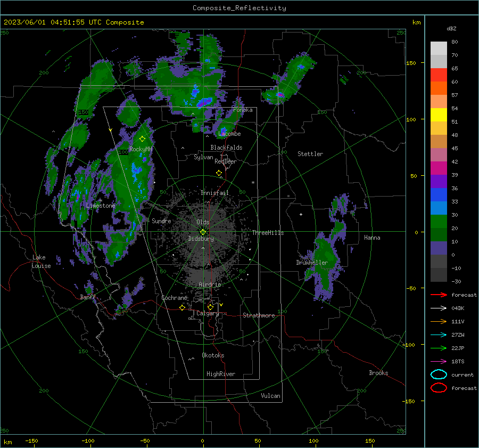Viewport: 479px width, 448px height.
Task: Click the Vulcan city label
Action: click(270, 396)
